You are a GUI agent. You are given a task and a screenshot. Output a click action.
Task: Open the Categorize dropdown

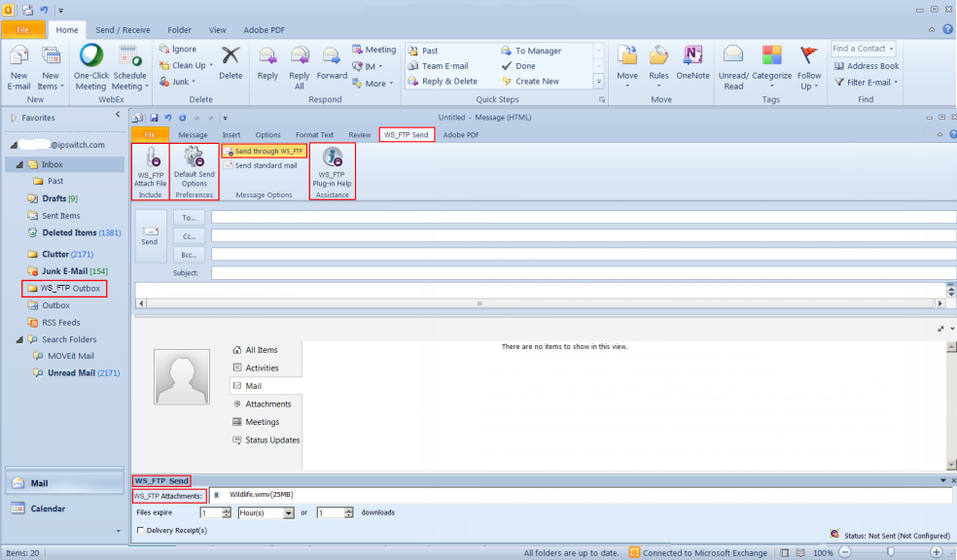[x=771, y=86]
